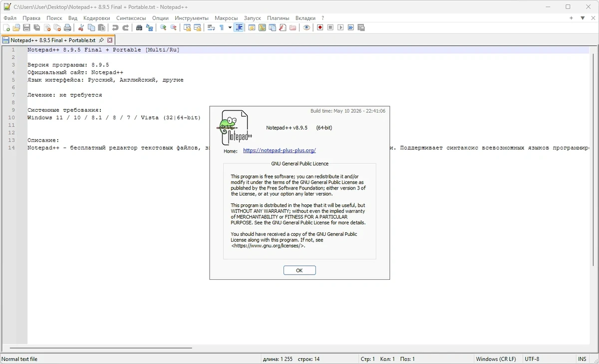Click the Paste toolbar icon
Viewport: 599px width, 364px height.
101,27
